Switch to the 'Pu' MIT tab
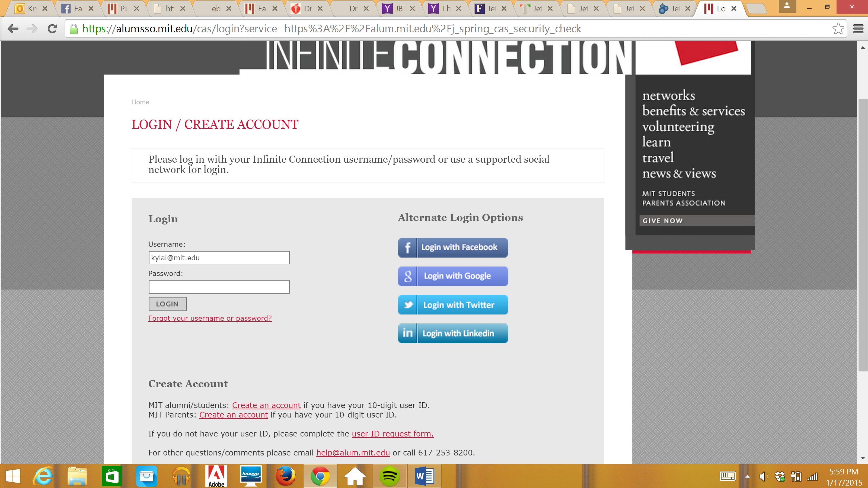The image size is (868, 488). (123, 8)
